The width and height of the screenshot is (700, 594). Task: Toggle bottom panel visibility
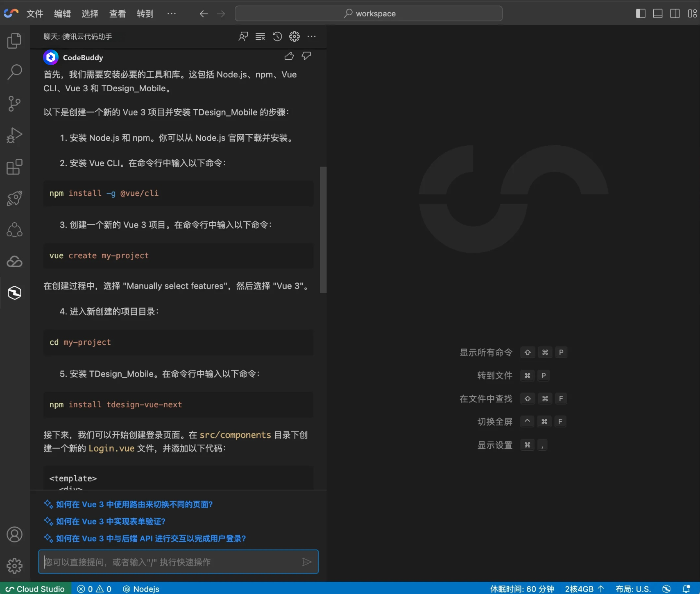tap(658, 14)
